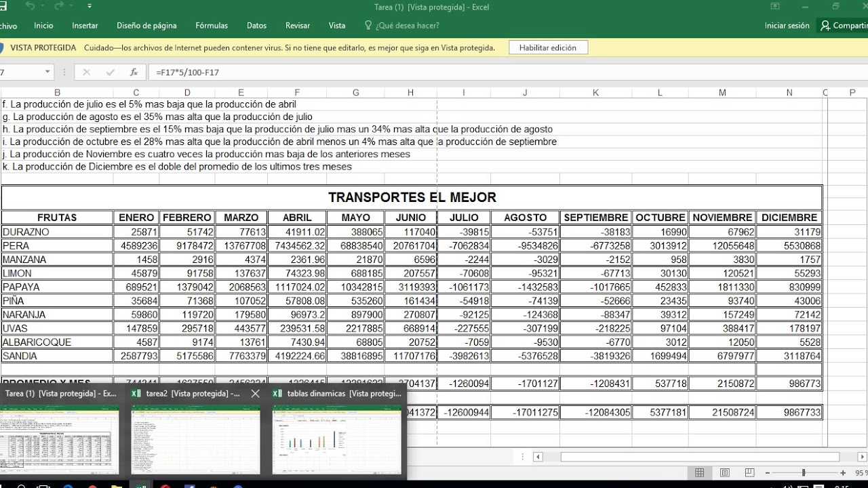
Task: Click Iniciar sesión link
Action: [787, 26]
